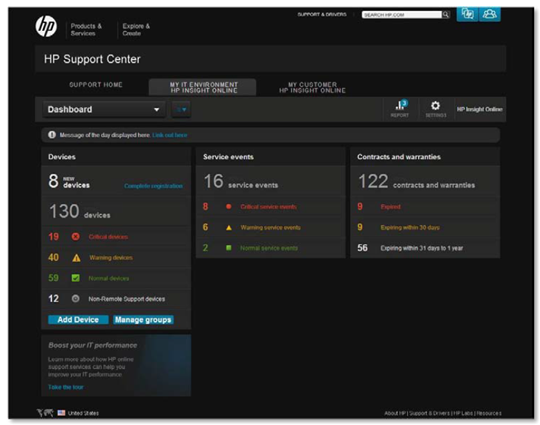Open Critical service events
This screenshot has height=425, width=540.
tap(268, 207)
